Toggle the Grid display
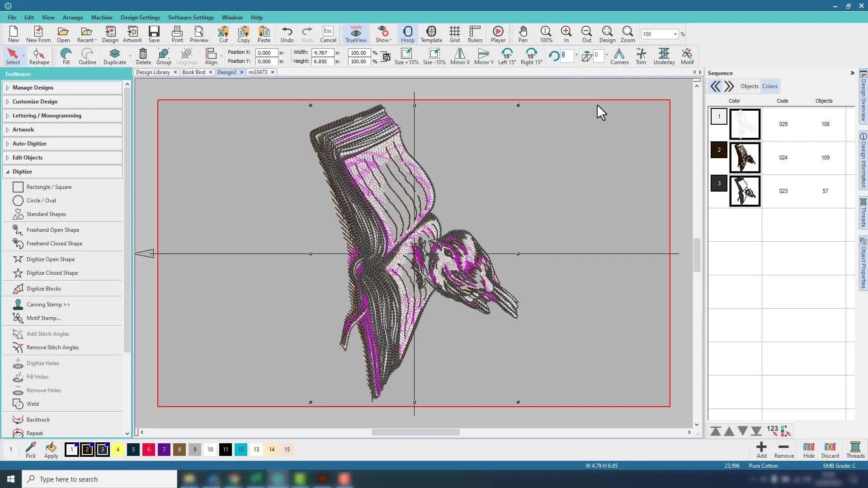This screenshot has width=868, height=488. click(x=454, y=34)
